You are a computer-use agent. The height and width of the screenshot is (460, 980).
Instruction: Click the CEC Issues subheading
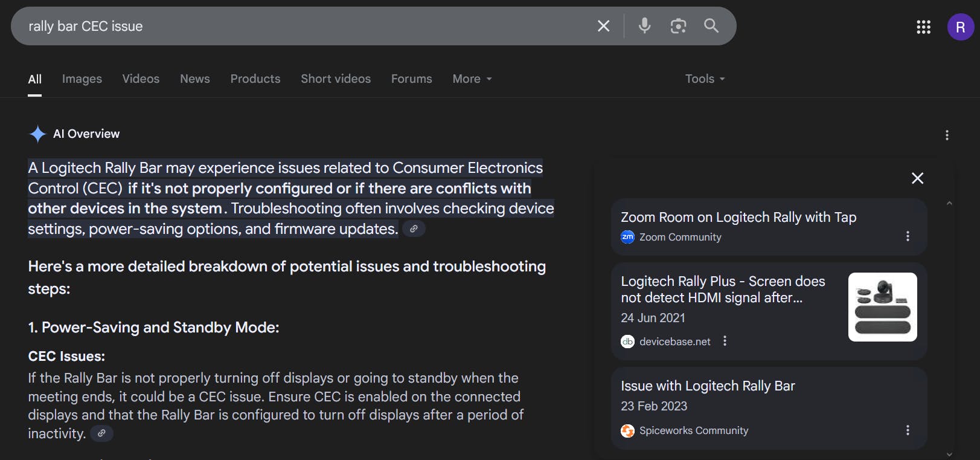pyautogui.click(x=66, y=357)
